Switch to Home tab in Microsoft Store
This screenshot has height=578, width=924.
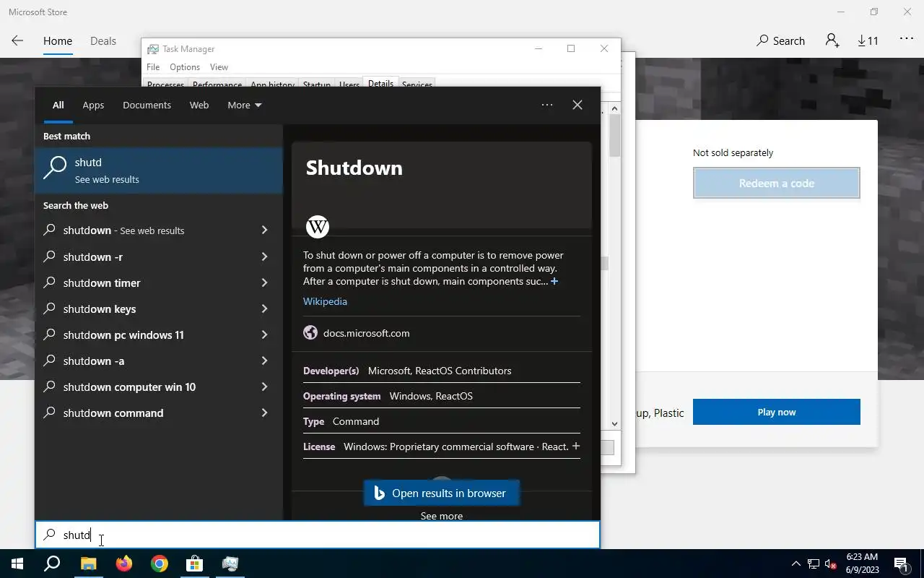tap(58, 40)
